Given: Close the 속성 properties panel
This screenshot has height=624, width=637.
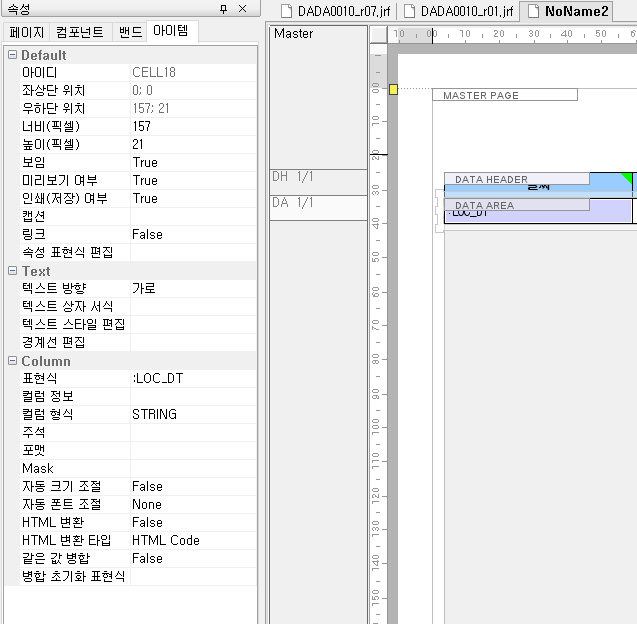Looking at the screenshot, I should point(243,9).
